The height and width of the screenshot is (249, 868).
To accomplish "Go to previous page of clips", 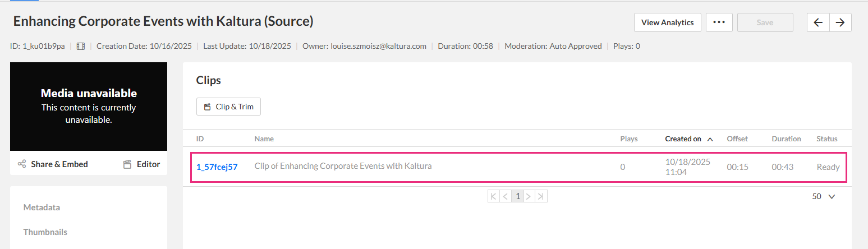I will (x=506, y=196).
